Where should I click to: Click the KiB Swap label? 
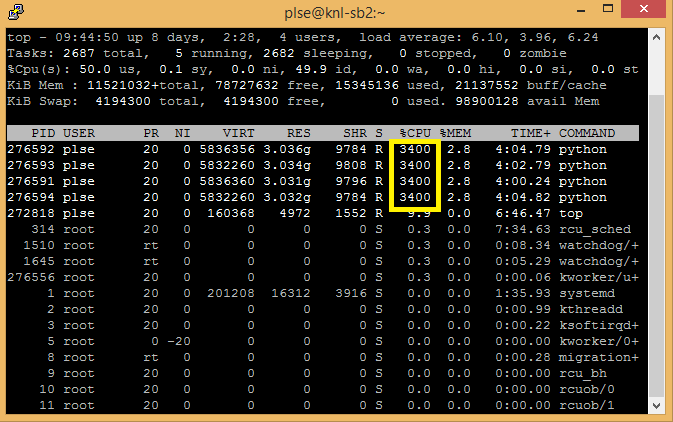[43, 101]
